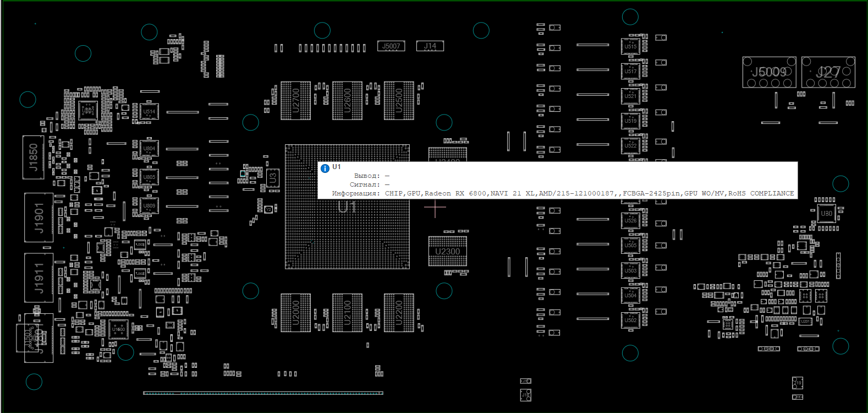Select power connector J27
The width and height of the screenshot is (868, 413).
(828, 72)
